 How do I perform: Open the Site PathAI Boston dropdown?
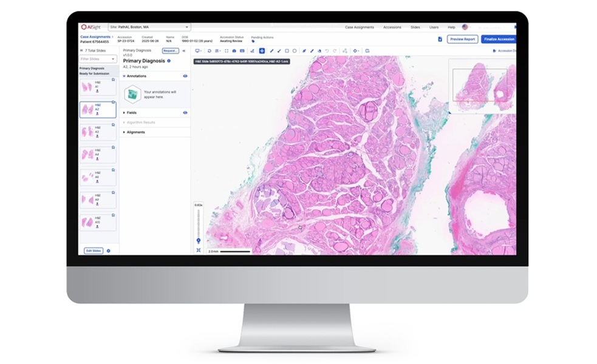[x=149, y=27]
